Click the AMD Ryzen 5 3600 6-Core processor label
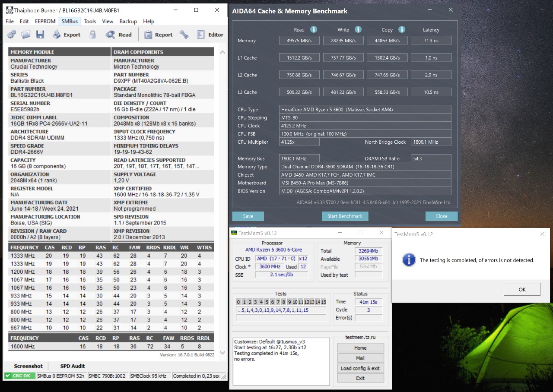The width and height of the screenshot is (553, 392). coord(273,250)
